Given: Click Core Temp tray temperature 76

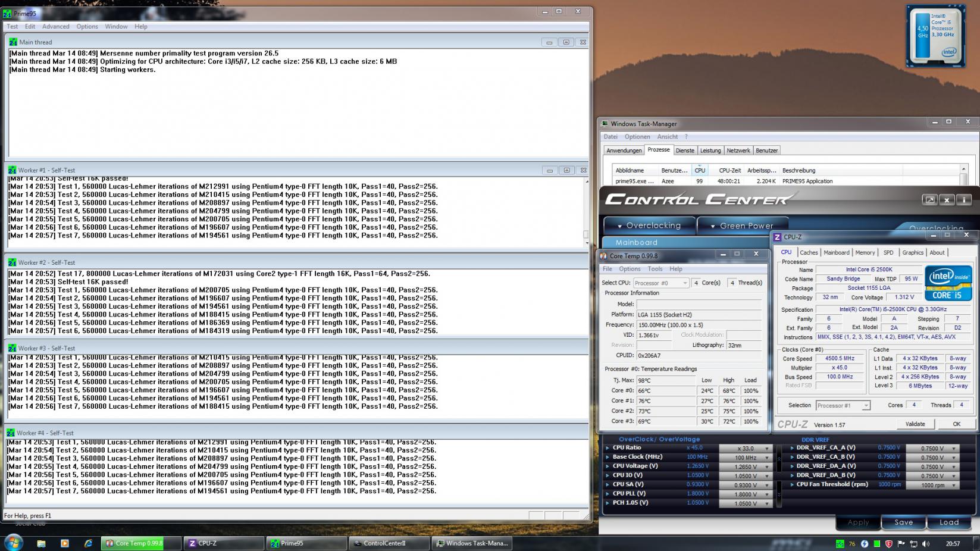Looking at the screenshot, I should (852, 544).
